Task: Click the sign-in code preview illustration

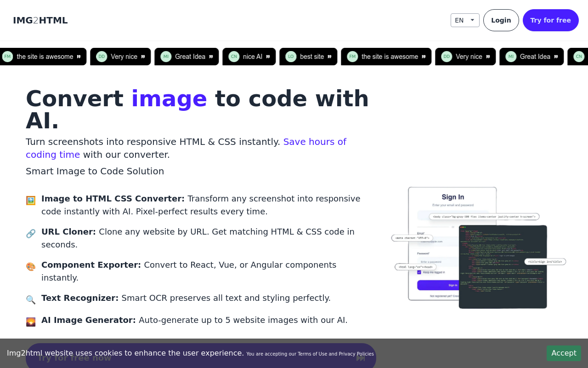Action: click(x=478, y=247)
